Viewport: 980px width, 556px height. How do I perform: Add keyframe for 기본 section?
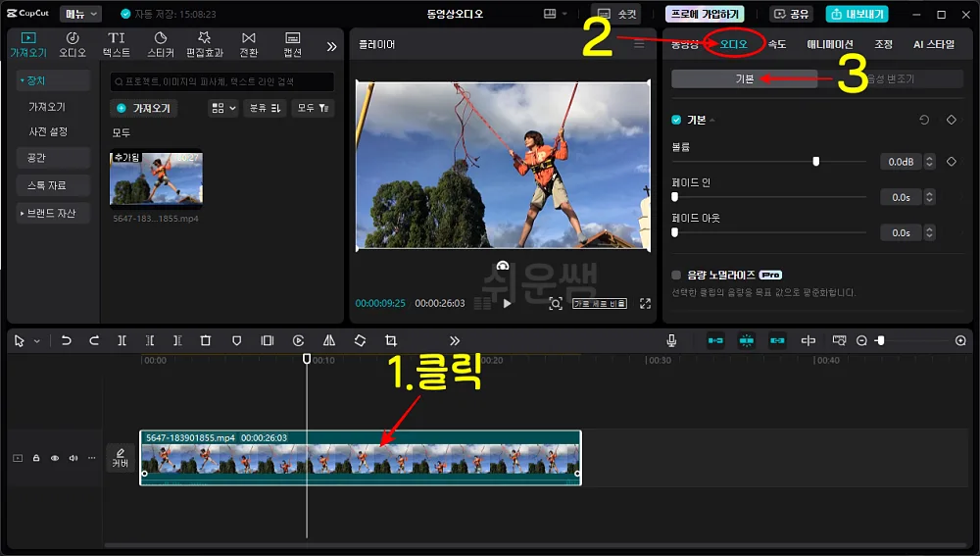point(952,120)
